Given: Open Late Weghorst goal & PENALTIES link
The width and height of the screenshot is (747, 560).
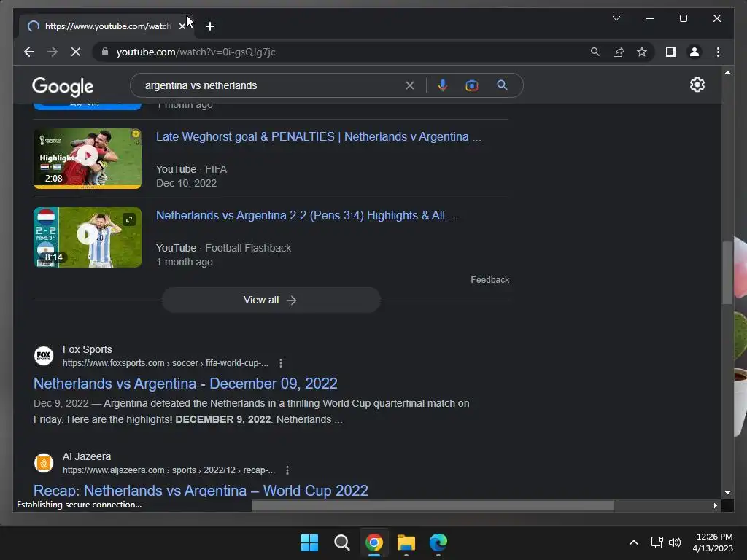Looking at the screenshot, I should pyautogui.click(x=319, y=136).
